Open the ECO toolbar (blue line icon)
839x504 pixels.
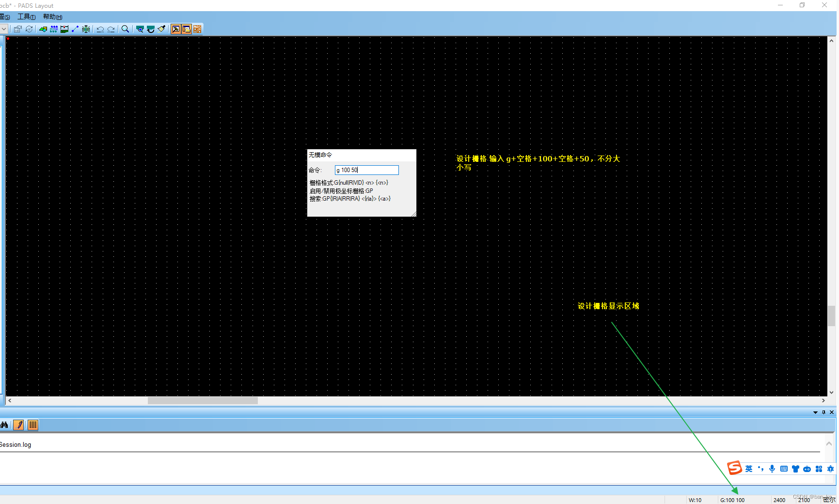(75, 29)
